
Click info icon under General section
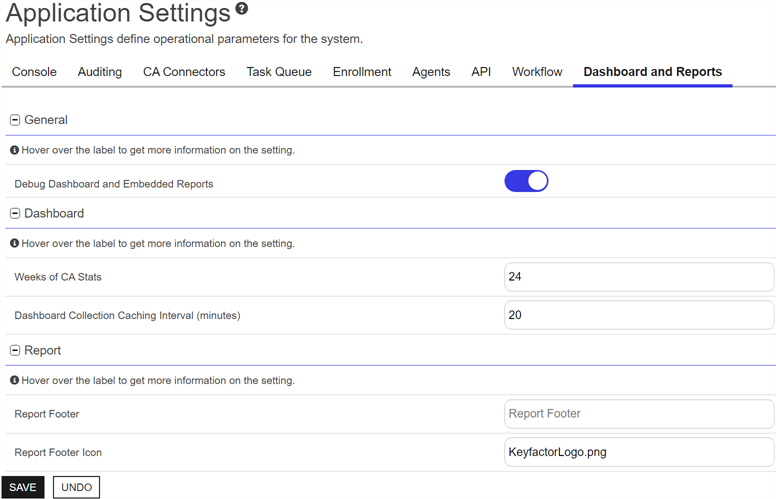point(14,151)
